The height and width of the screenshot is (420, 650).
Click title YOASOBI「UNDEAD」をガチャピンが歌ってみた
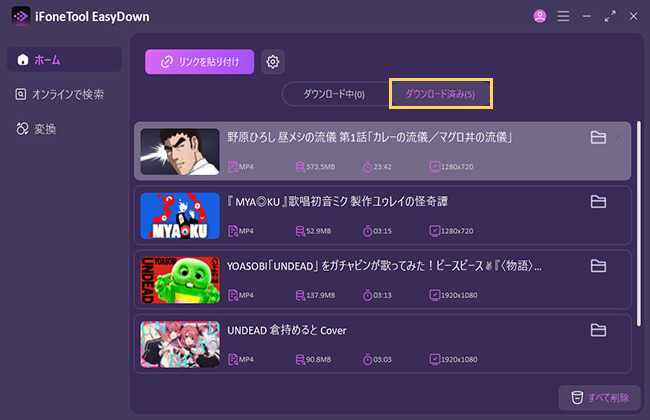click(384, 266)
